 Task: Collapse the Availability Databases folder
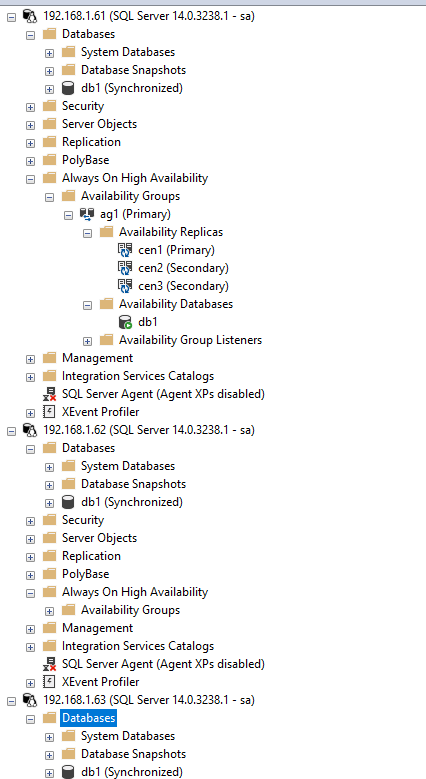pyautogui.click(x=87, y=306)
